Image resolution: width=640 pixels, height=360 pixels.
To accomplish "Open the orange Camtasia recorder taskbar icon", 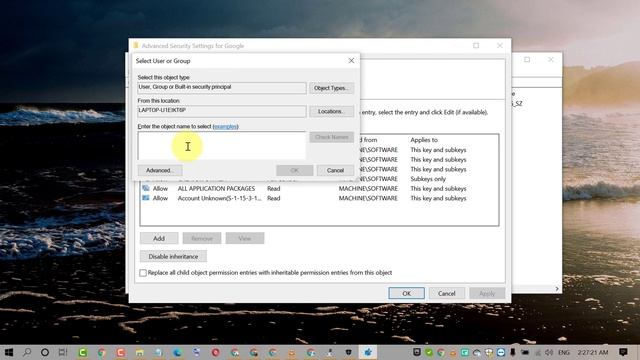I will coord(120,352).
